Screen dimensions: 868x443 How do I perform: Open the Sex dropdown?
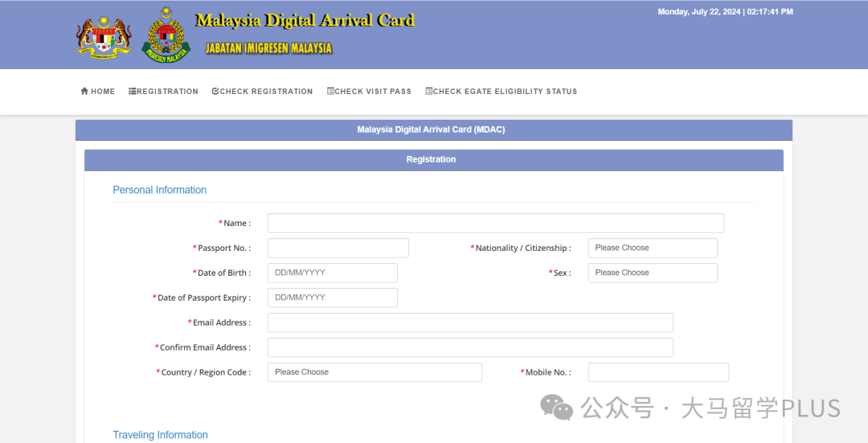pos(653,273)
